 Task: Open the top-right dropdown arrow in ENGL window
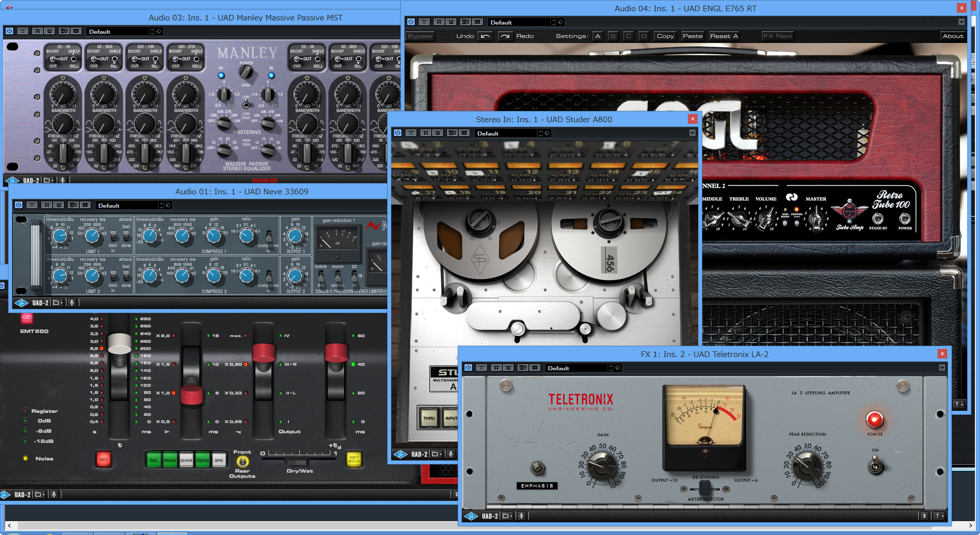(962, 22)
